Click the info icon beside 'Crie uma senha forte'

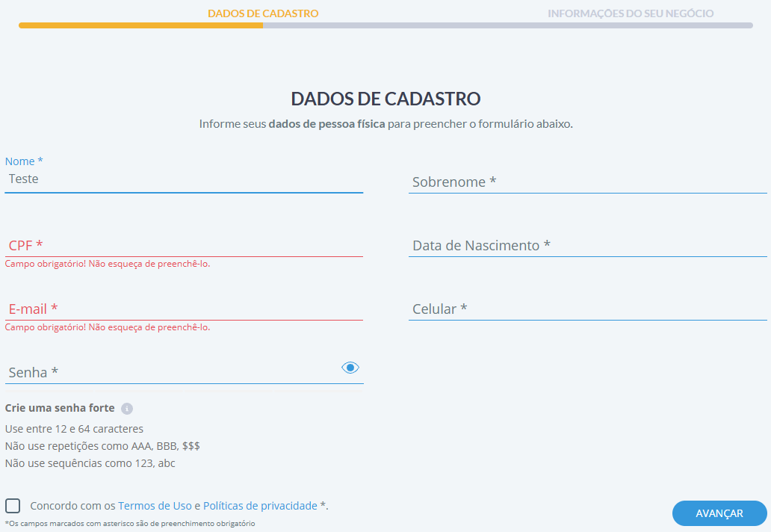pyautogui.click(x=127, y=409)
